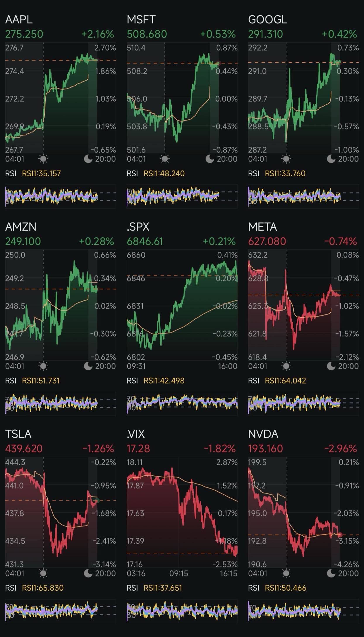Select the NVDA ticker name
The image size is (364, 637).
coord(263,434)
